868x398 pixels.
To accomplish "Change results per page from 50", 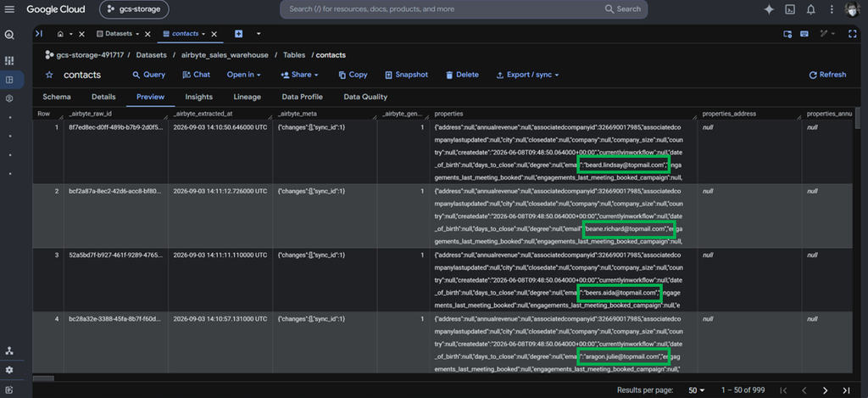I will 697,390.
